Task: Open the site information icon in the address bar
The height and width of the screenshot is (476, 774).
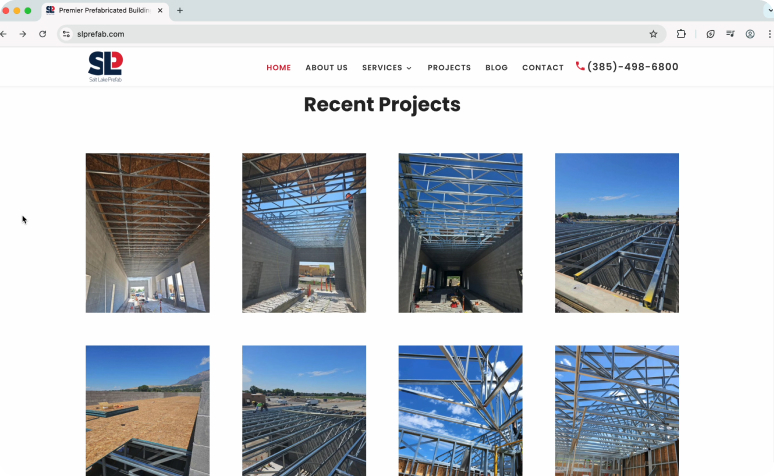Action: coord(66,34)
